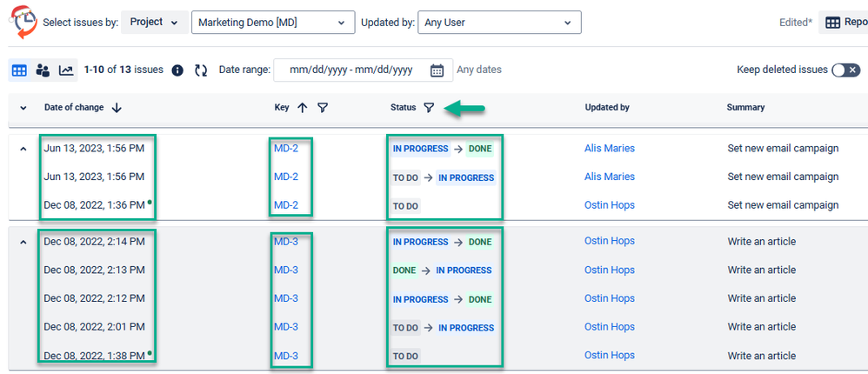The width and height of the screenshot is (868, 374).
Task: Click the refresh icon beside Date range
Action: [201, 70]
